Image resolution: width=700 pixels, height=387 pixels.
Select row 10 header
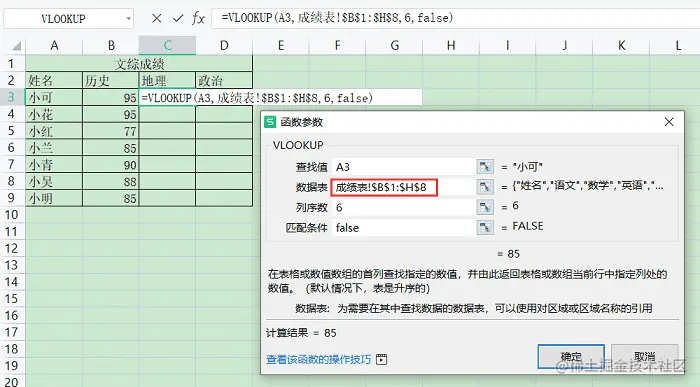point(11,215)
